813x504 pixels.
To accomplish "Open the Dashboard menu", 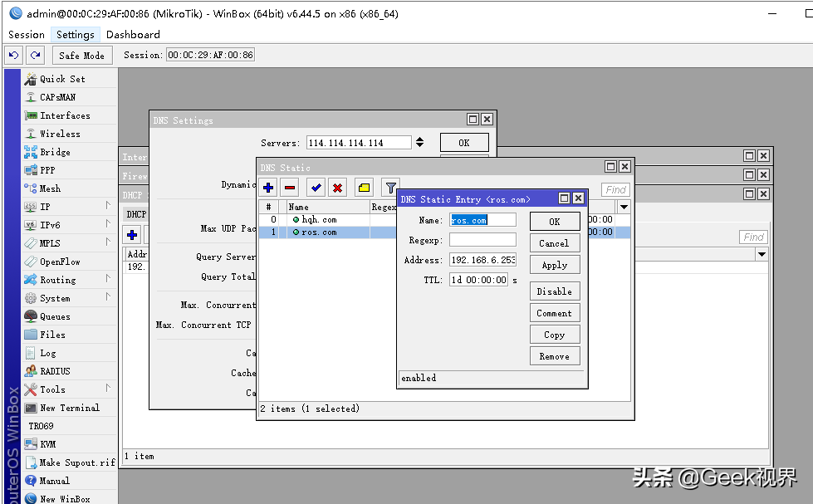I will point(133,35).
